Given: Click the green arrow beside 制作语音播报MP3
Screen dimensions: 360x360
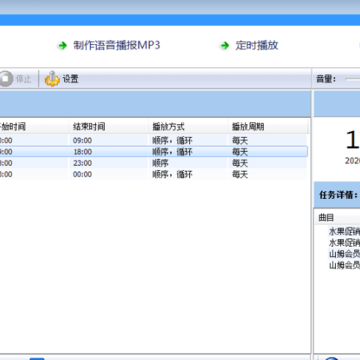Looking at the screenshot, I should coord(62,46).
